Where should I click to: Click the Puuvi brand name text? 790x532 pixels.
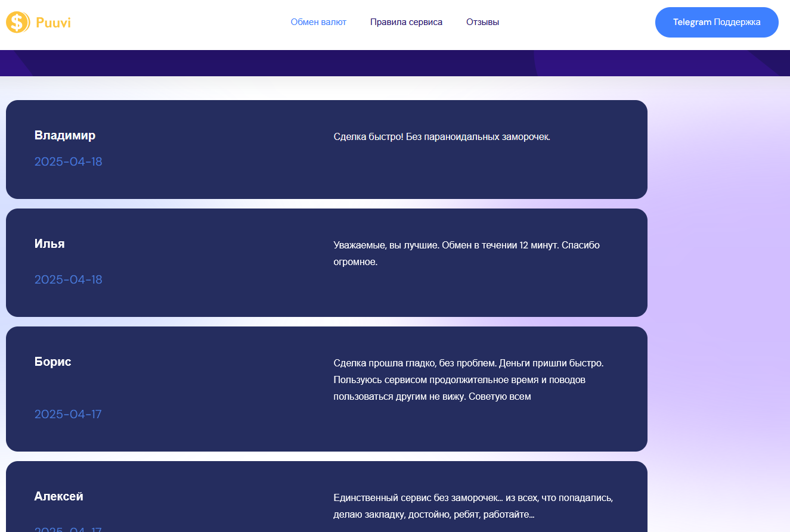click(x=53, y=23)
